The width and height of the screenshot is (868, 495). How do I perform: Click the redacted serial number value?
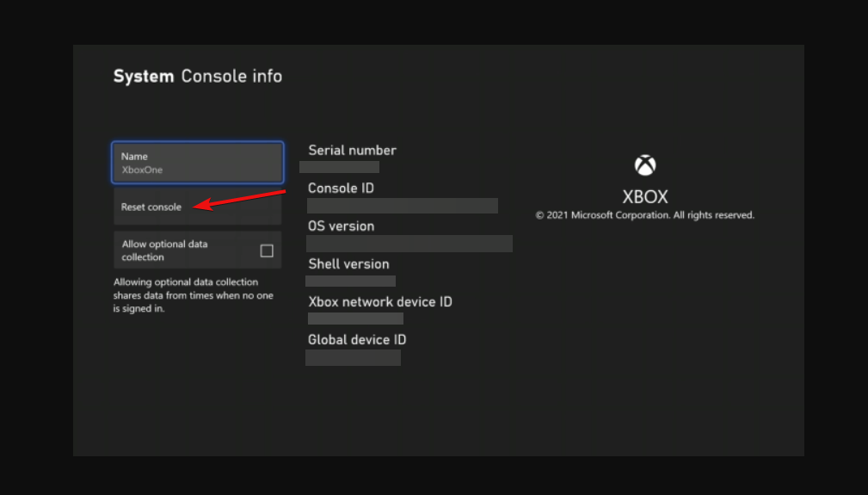[x=339, y=167]
